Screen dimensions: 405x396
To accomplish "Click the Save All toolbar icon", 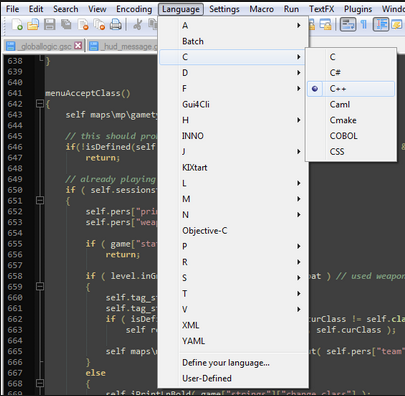I will click(x=66, y=25).
